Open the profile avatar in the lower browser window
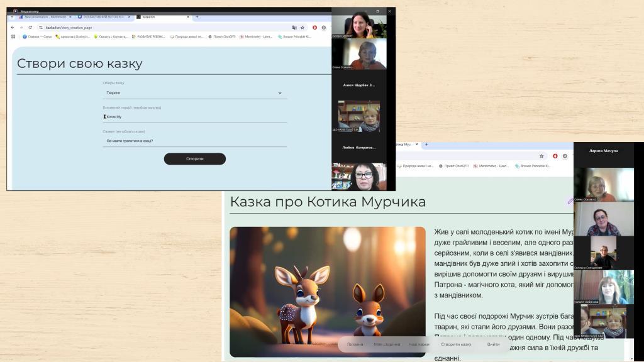The width and height of the screenshot is (644, 362). pos(565,156)
